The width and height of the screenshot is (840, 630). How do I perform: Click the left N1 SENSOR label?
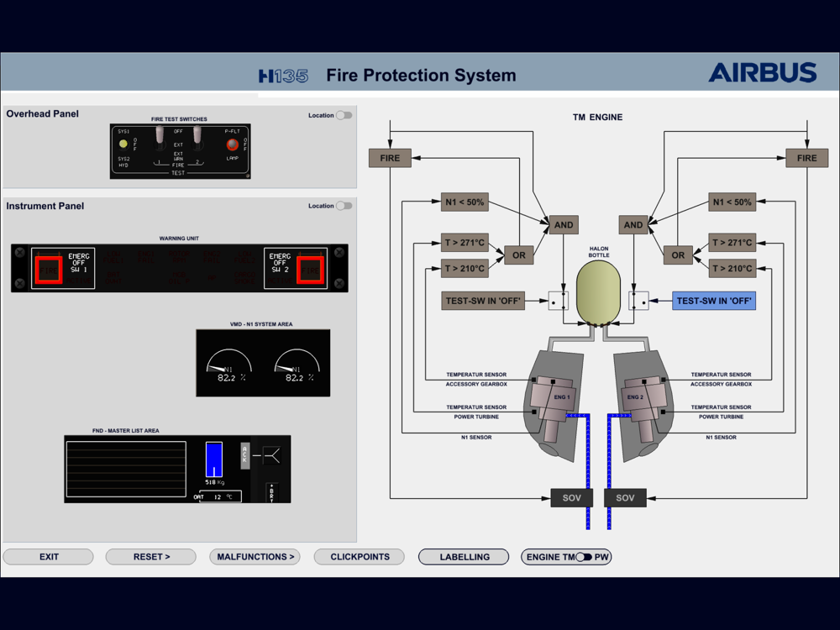coord(476,437)
